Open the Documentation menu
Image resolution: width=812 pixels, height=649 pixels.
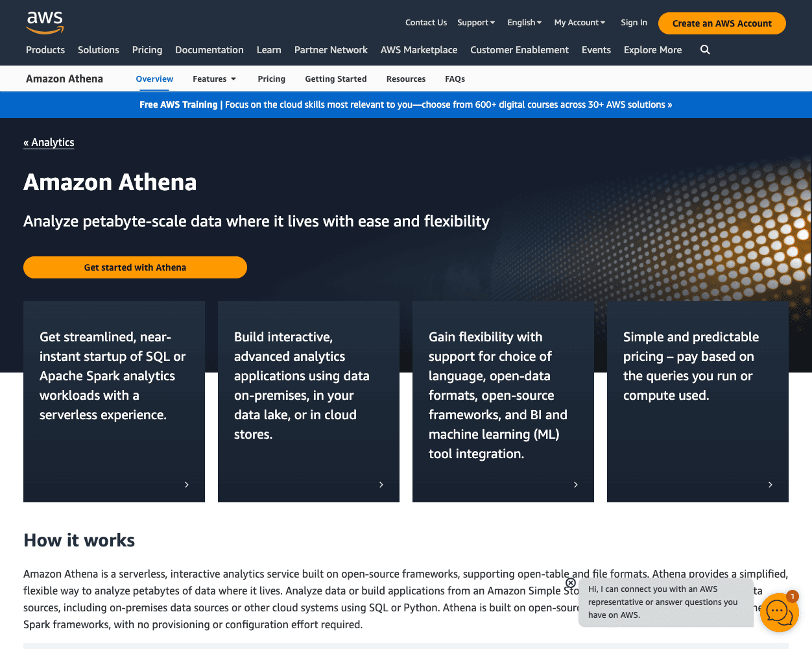pos(209,50)
